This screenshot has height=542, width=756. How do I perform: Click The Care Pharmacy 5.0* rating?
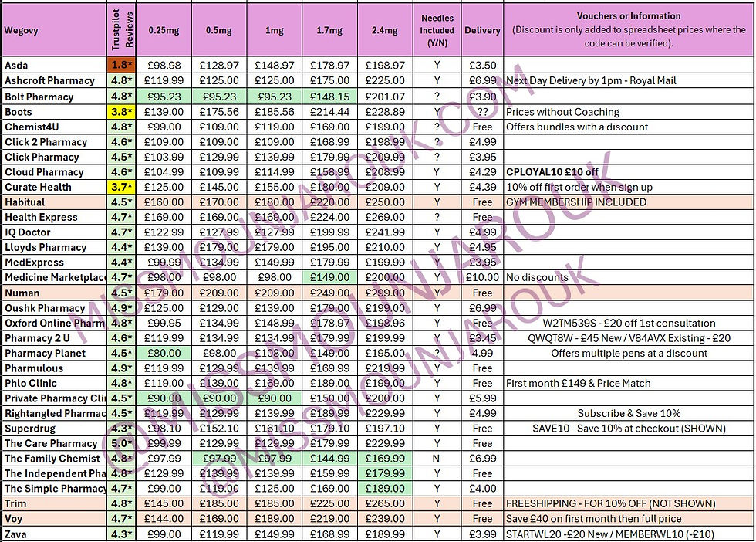122,443
